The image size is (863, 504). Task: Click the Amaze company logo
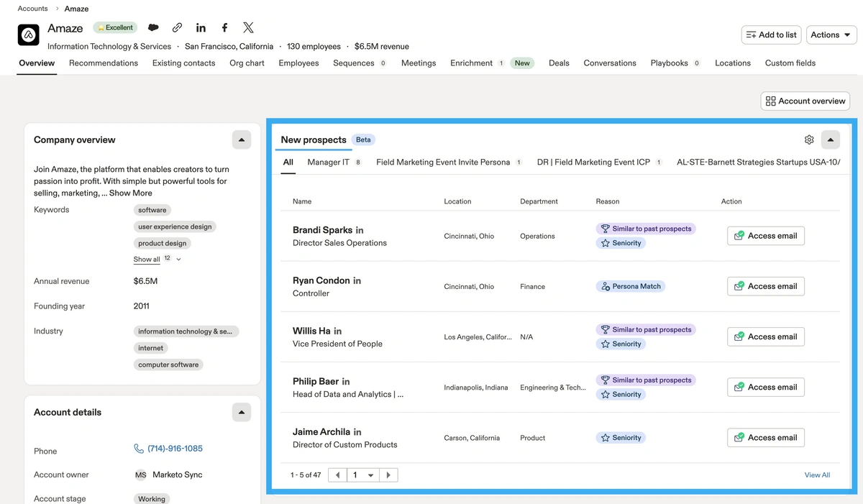pos(29,35)
